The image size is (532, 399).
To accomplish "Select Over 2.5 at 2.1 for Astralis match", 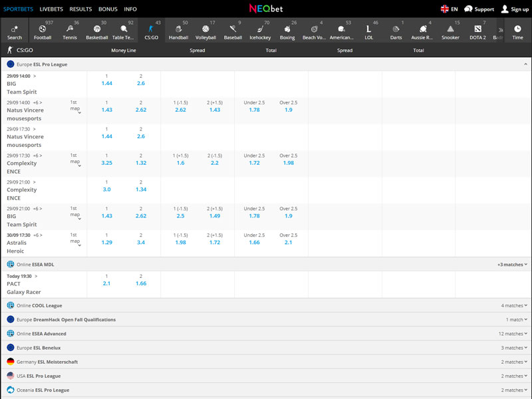I will [x=289, y=243].
